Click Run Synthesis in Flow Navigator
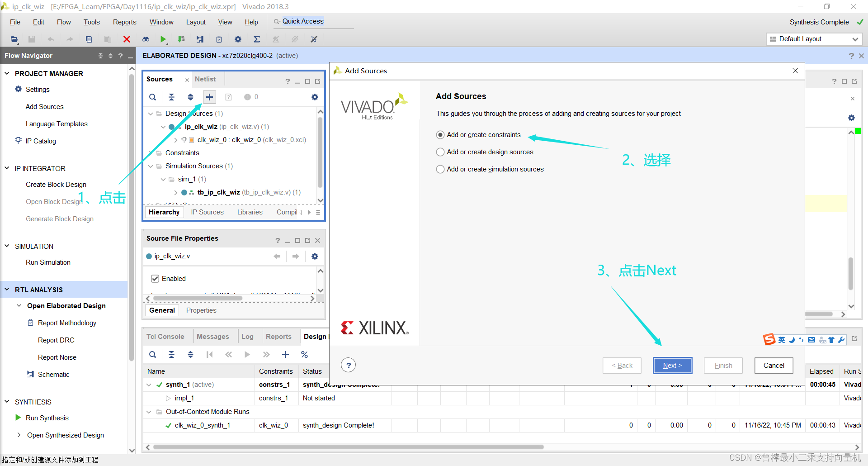This screenshot has height=466, width=868. click(47, 418)
